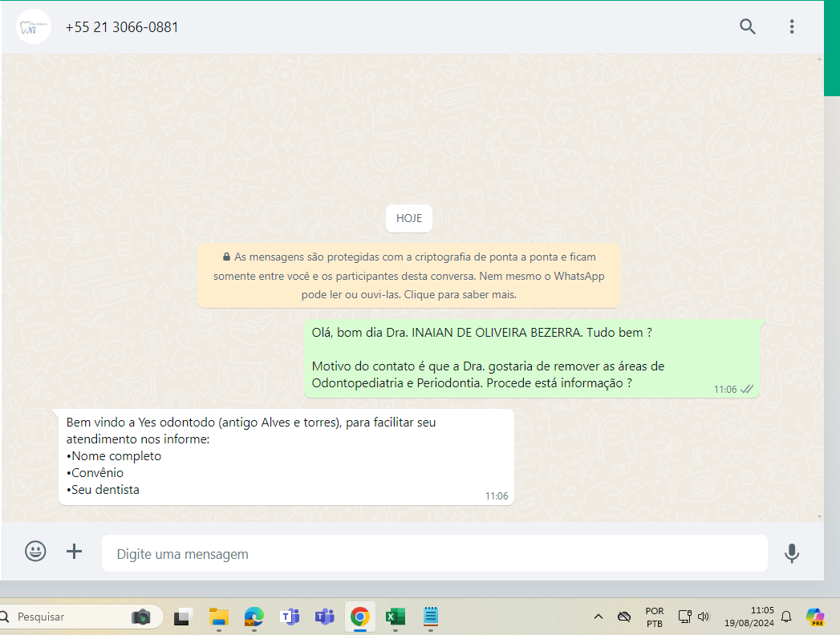This screenshot has width=840, height=635.
Task: Open the three-dot chat menu
Action: pos(791,26)
